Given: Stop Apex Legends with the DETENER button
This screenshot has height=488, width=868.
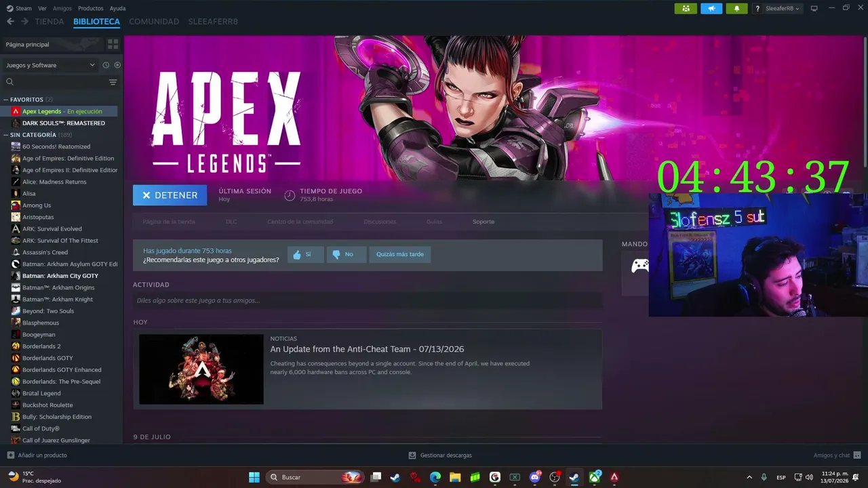Looking at the screenshot, I should [x=170, y=195].
